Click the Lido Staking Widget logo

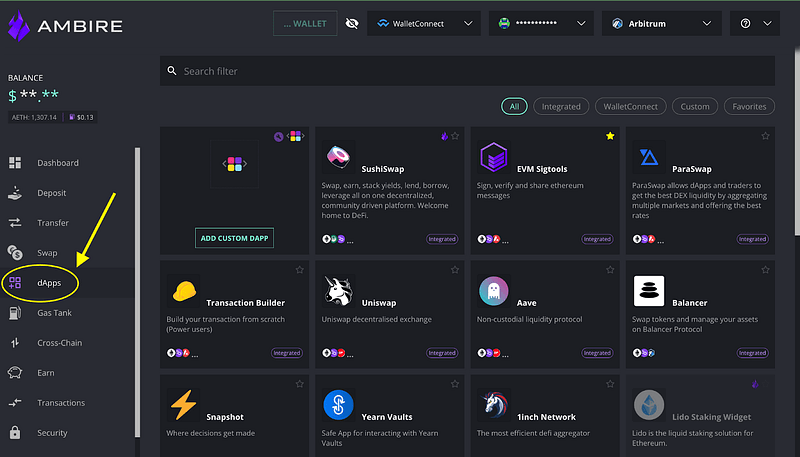[x=648, y=405]
